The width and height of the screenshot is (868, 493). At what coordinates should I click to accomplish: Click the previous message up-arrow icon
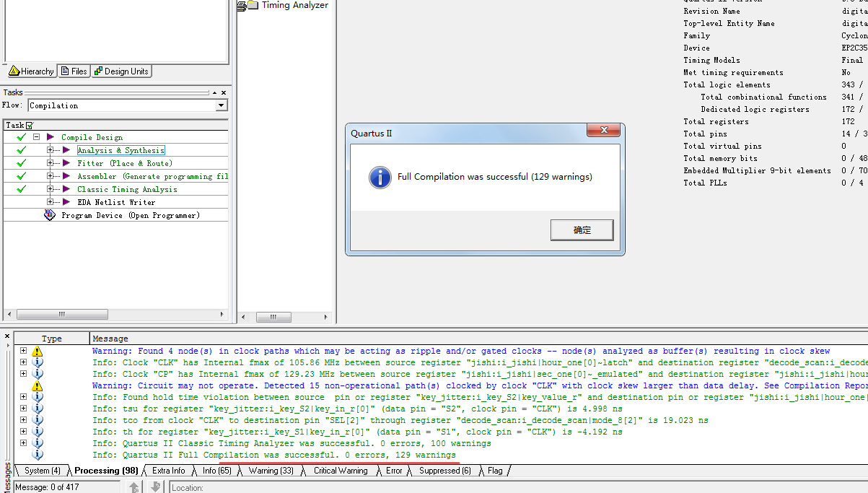134,487
